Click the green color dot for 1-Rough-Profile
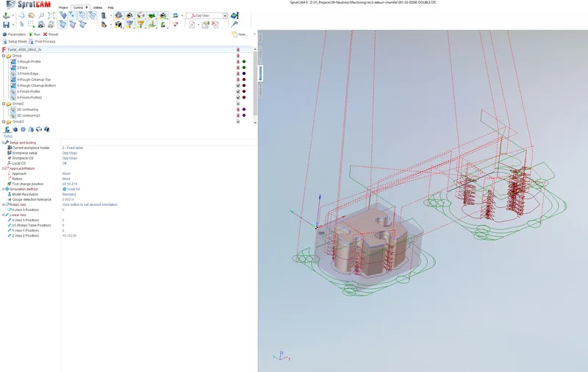The image size is (588, 372). coord(244,62)
